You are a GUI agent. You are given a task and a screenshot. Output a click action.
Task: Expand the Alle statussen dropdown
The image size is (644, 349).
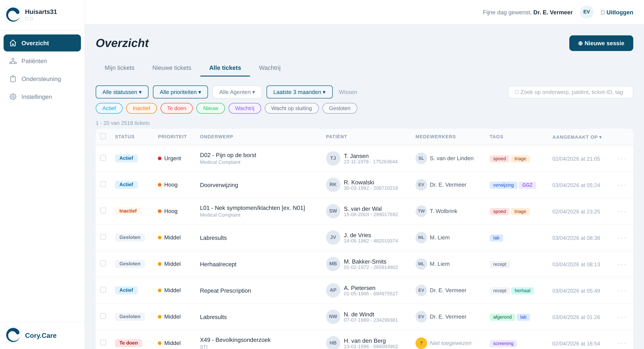pyautogui.click(x=122, y=92)
